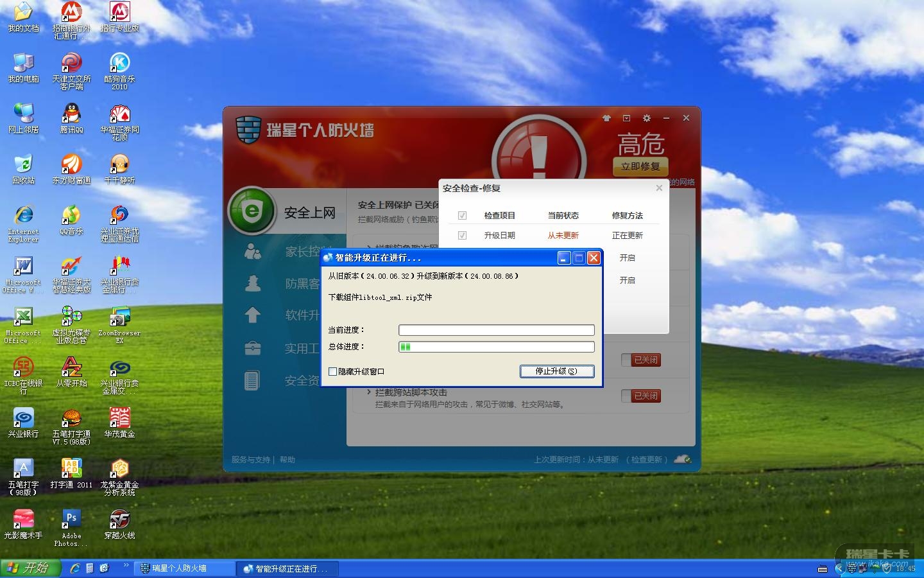Toggle the header checkbox beside 检查项目
The width and height of the screenshot is (924, 578).
[462, 216]
